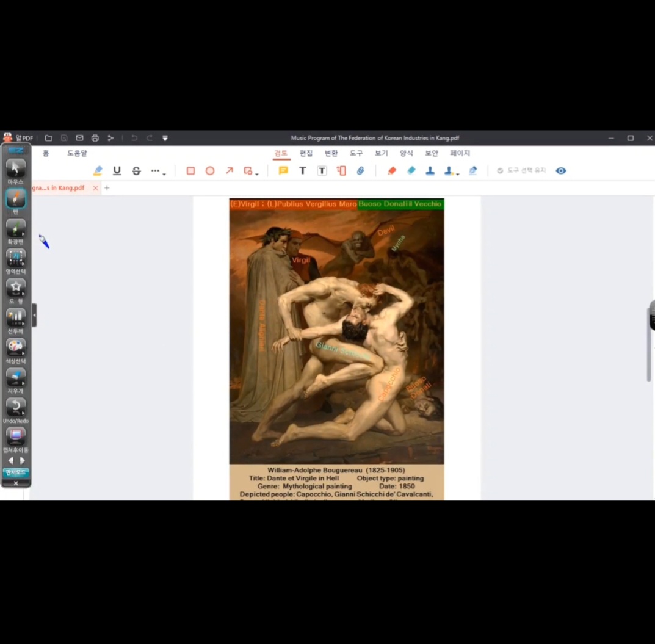Add a sticky note comment

(283, 170)
